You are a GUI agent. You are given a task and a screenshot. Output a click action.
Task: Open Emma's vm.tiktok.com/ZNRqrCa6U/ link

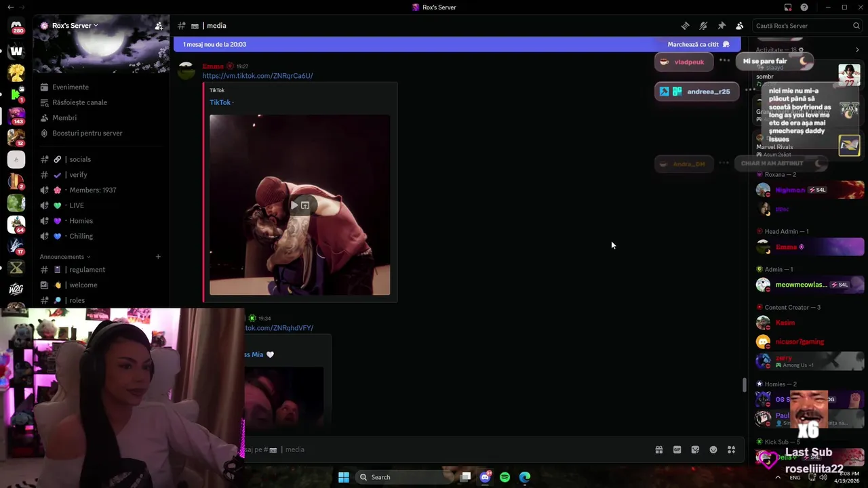[x=258, y=76]
